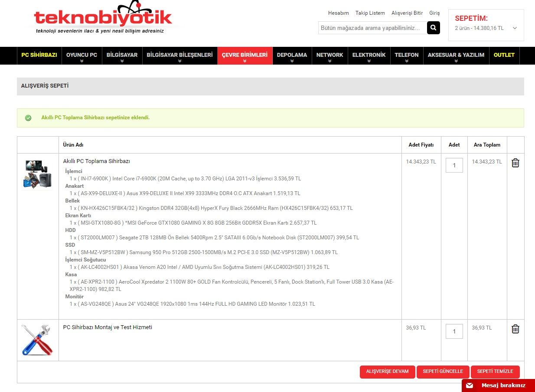This screenshot has width=535, height=392.
Task: Click Alışverişi Bitir link
Action: (x=407, y=13)
